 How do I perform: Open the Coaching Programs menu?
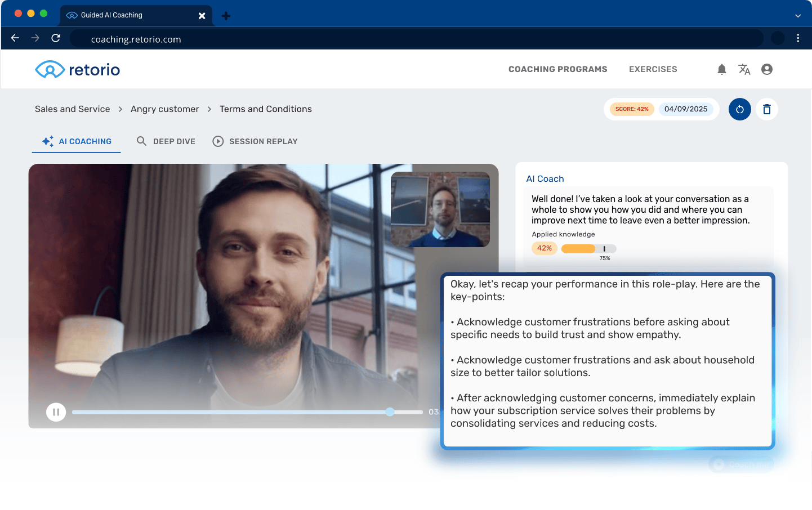(557, 69)
